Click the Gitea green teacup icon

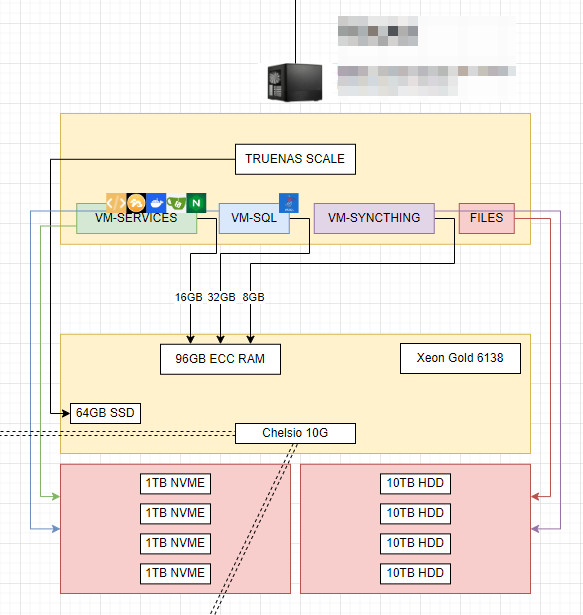point(176,203)
